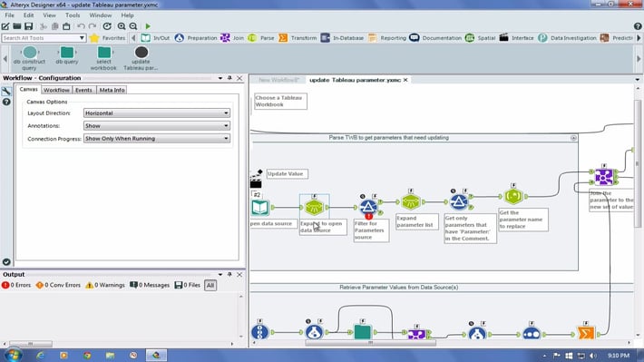Open the Edit menu

(x=28, y=15)
